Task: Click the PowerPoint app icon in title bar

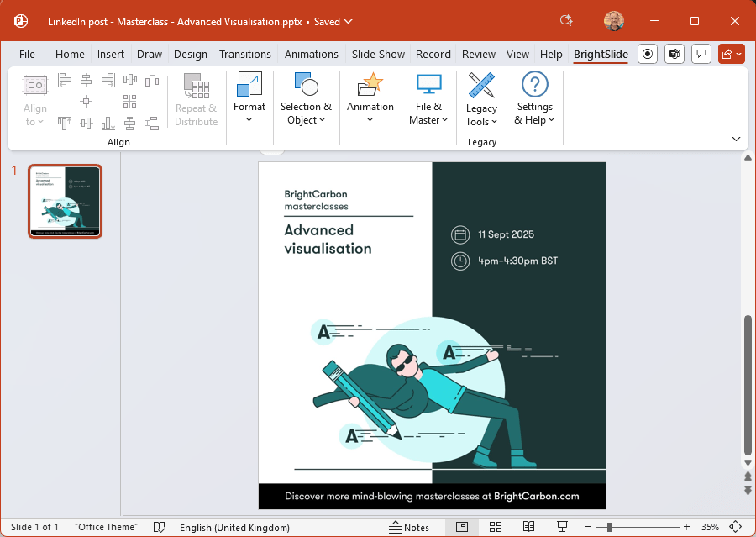Action: tap(21, 21)
